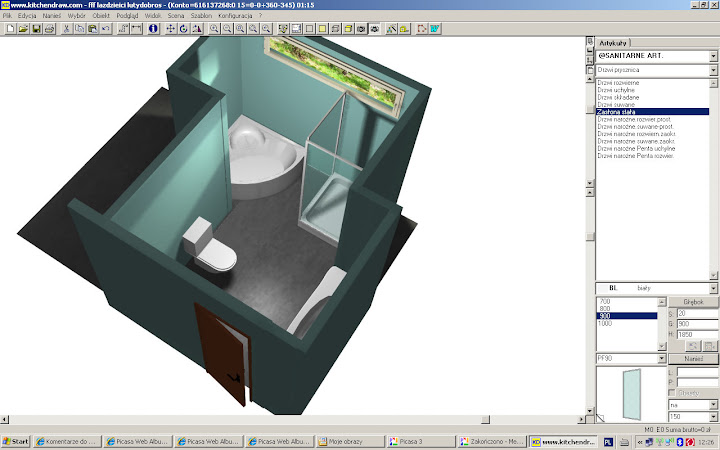Click the Windows Start button
This screenshot has height=450, width=720.
(16, 440)
